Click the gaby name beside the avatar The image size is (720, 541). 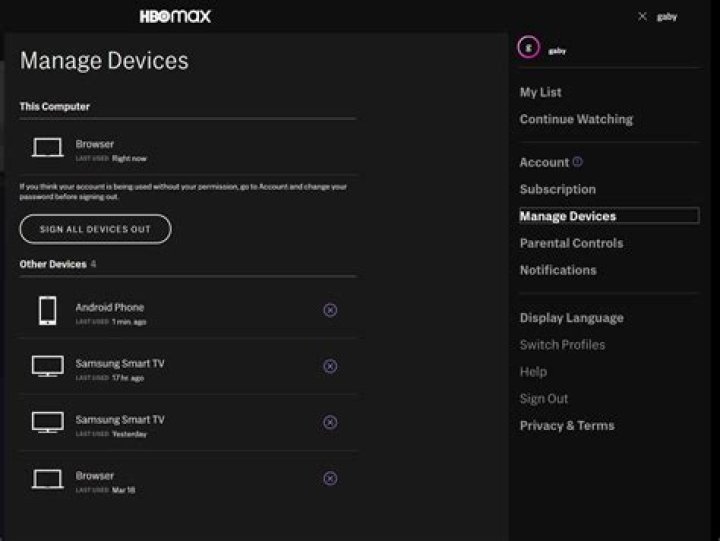(557, 51)
